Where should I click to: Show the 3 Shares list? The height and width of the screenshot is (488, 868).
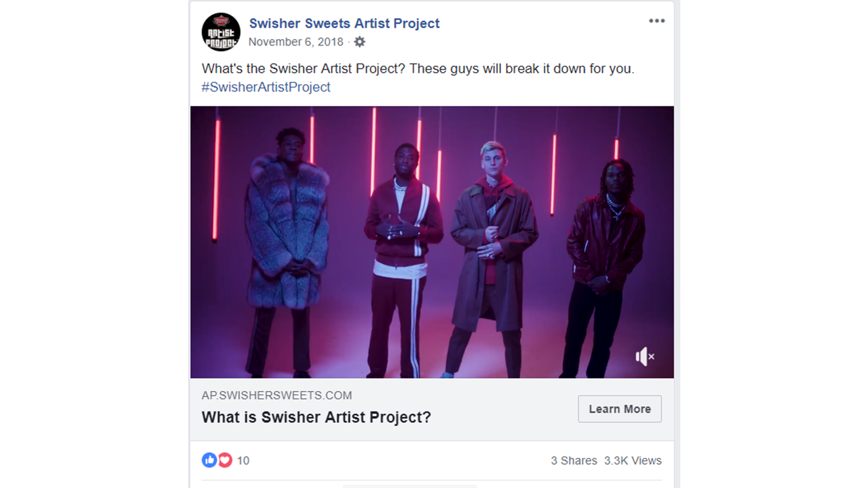pyautogui.click(x=574, y=460)
